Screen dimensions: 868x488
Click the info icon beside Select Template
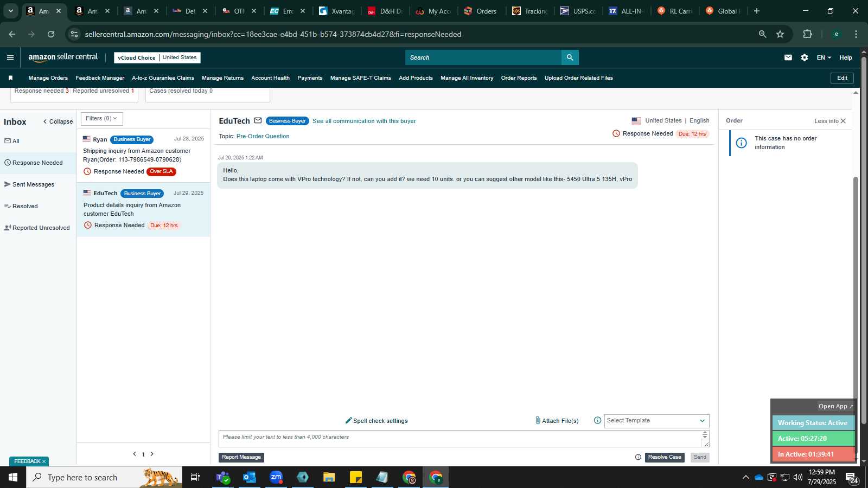point(597,420)
